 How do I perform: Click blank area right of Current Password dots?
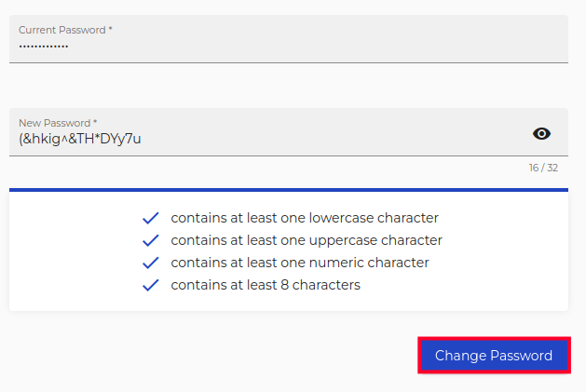pyautogui.click(x=326, y=46)
